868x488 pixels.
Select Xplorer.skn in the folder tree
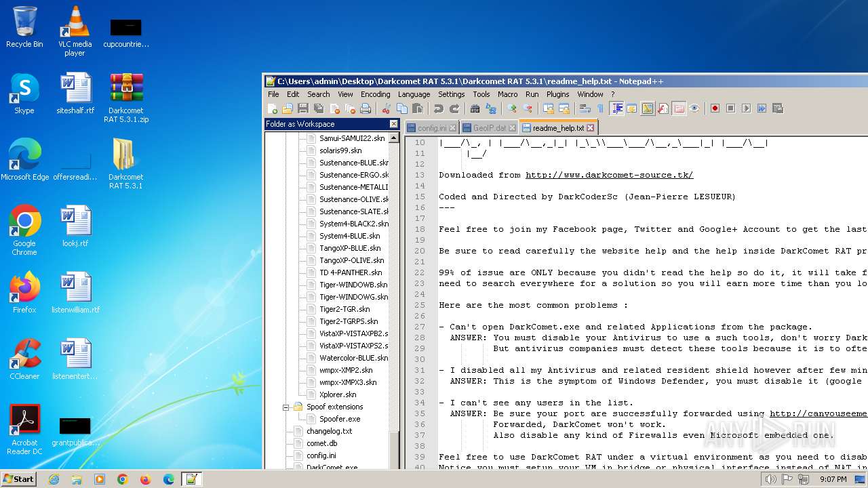pyautogui.click(x=338, y=394)
